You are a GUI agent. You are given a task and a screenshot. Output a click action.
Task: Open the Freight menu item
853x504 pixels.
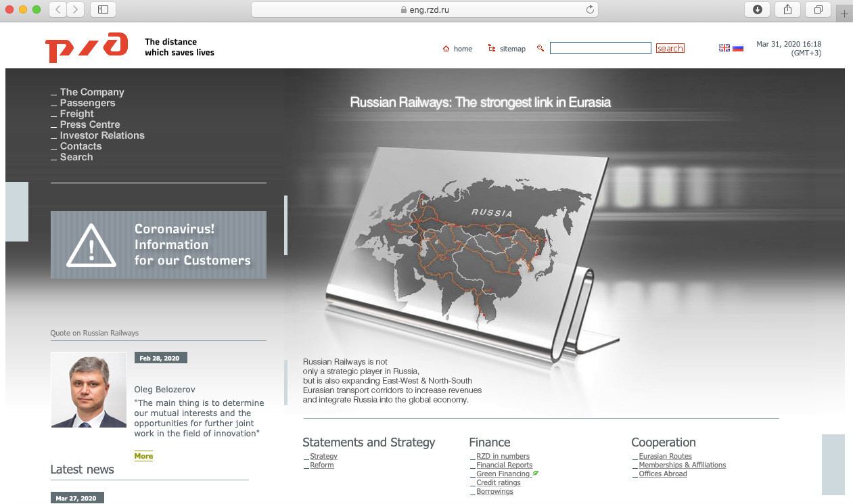click(76, 114)
